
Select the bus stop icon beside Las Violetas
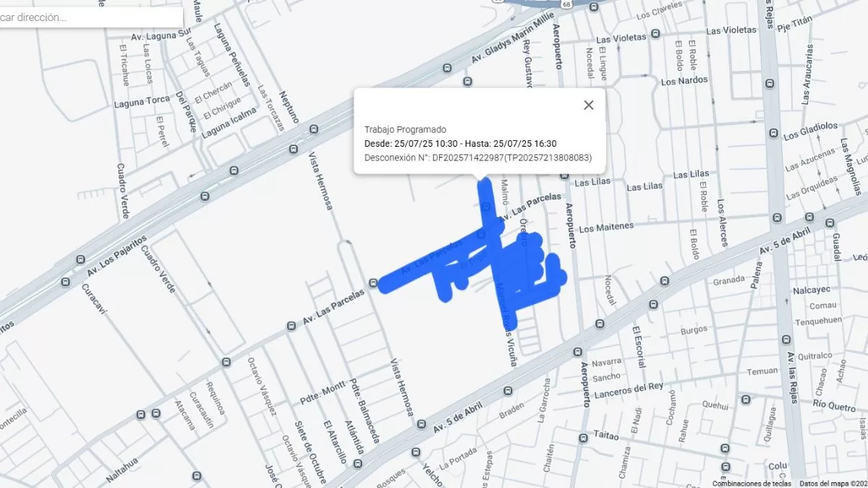click(655, 33)
